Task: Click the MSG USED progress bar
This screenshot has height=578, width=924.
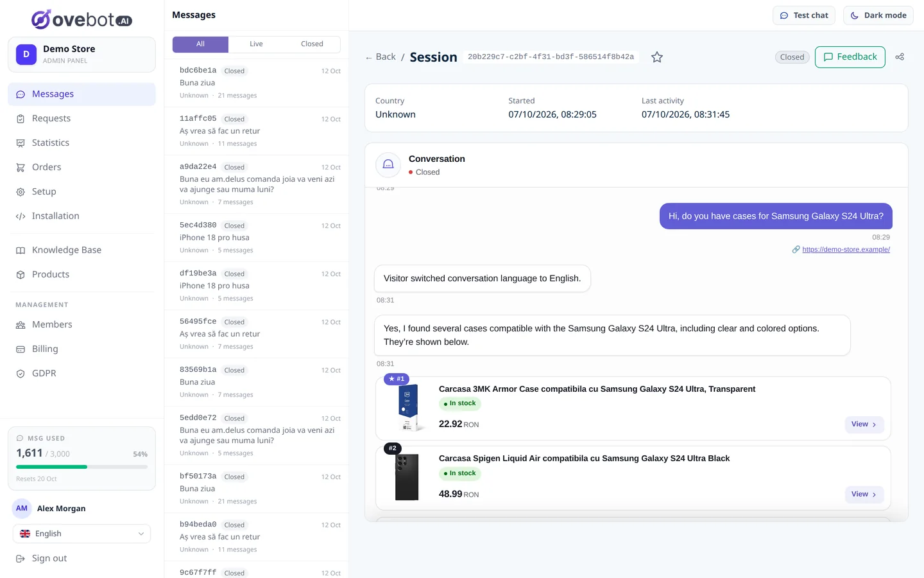Action: pyautogui.click(x=81, y=467)
